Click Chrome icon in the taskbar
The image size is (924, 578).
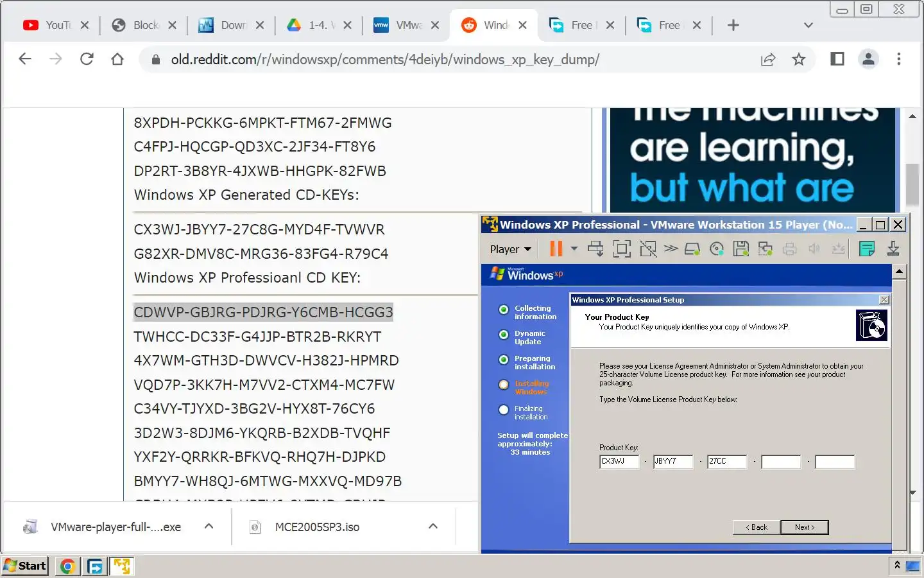click(67, 566)
